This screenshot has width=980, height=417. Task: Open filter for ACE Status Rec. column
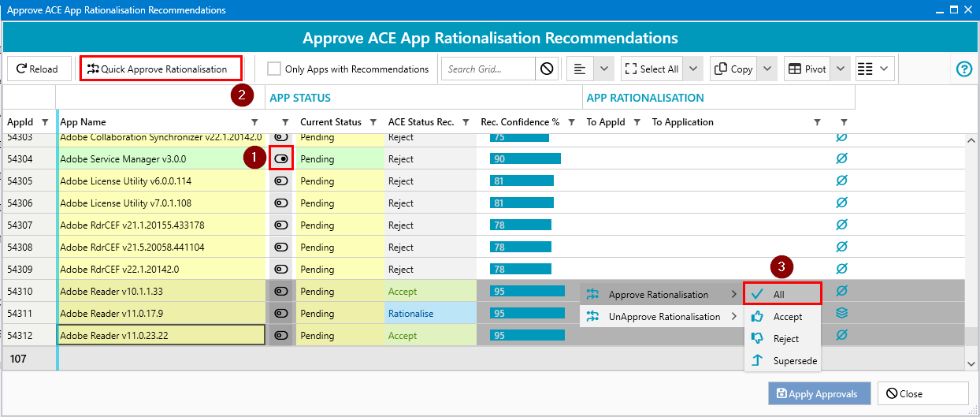(466, 122)
